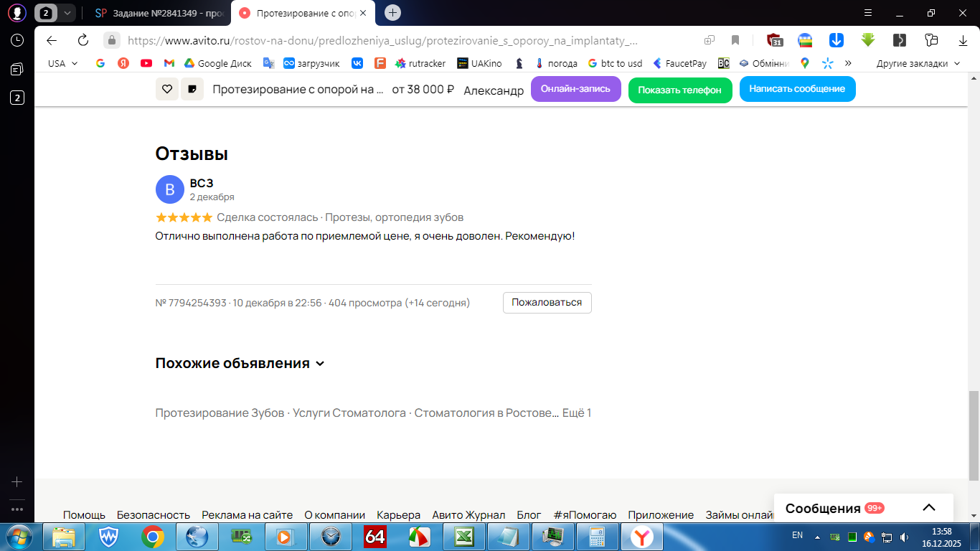Click the five-star rating of the review

[x=184, y=217]
